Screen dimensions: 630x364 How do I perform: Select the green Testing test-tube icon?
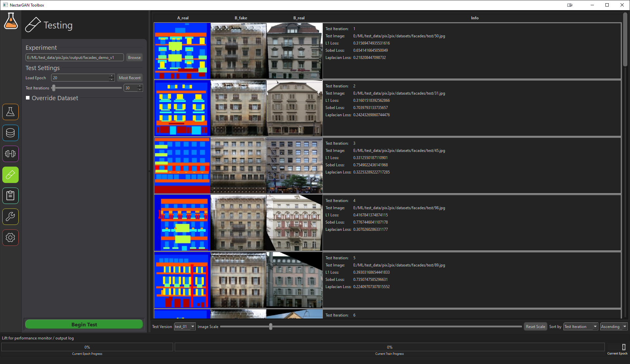[10, 175]
